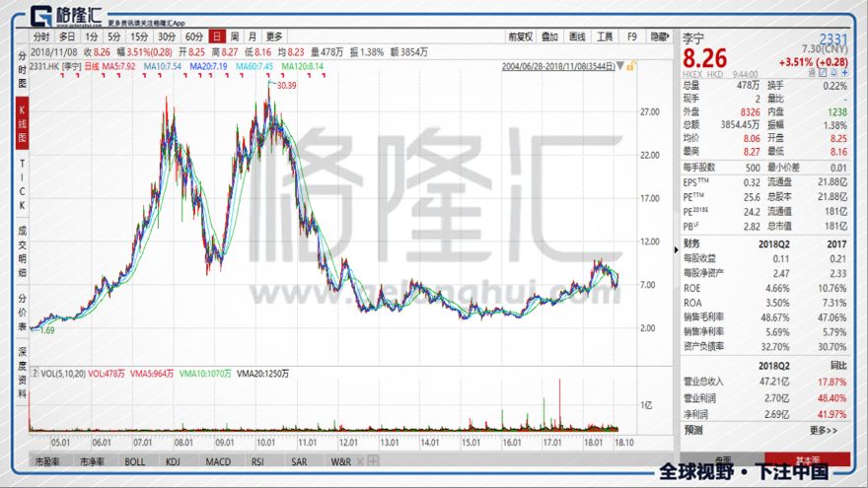Click the 2331.HK [李宁] chart title
This screenshot has width=868, height=488.
coord(55,66)
